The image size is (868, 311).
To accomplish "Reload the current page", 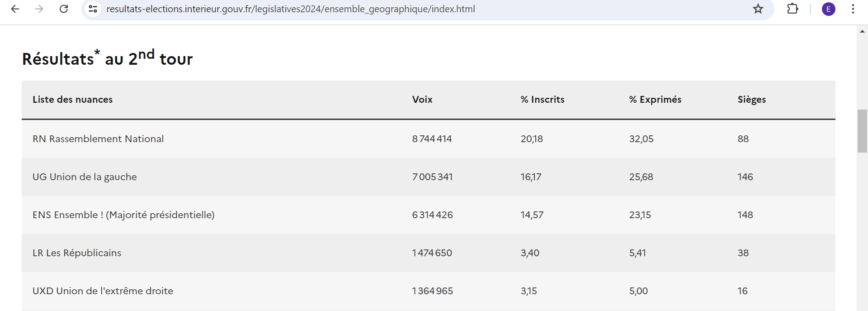I will click(x=64, y=9).
